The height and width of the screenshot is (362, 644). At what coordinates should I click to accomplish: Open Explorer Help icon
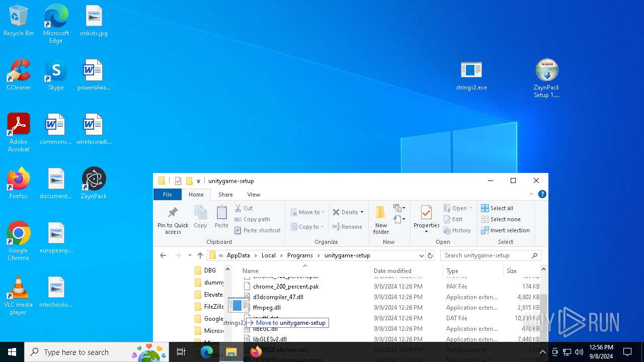(x=542, y=195)
